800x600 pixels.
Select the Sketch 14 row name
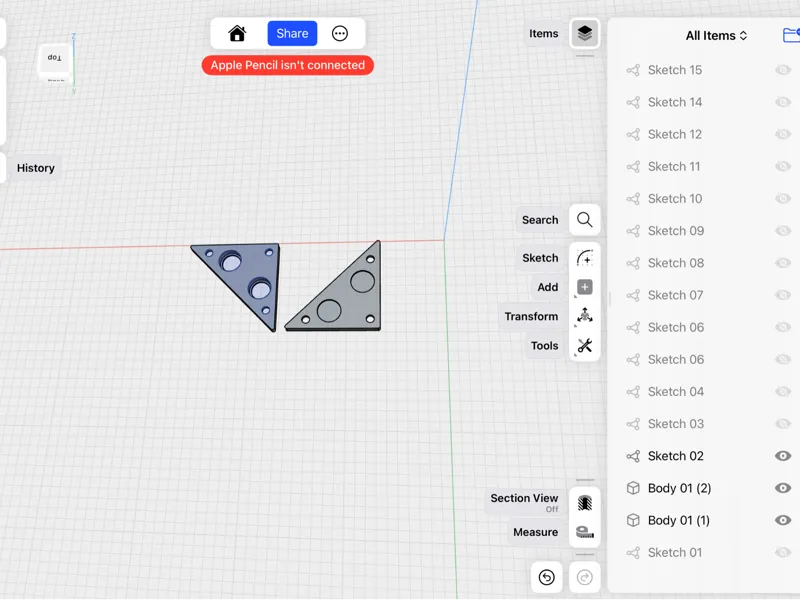point(674,102)
